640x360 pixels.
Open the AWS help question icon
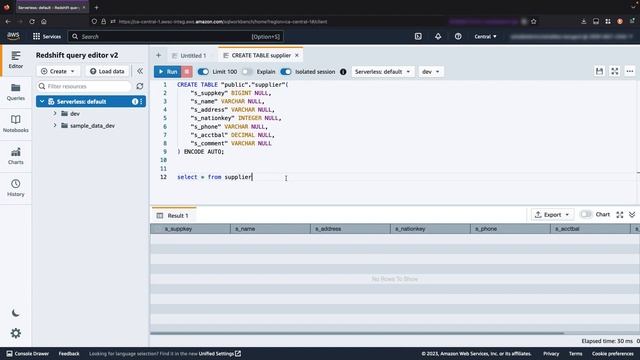tap(458, 36)
